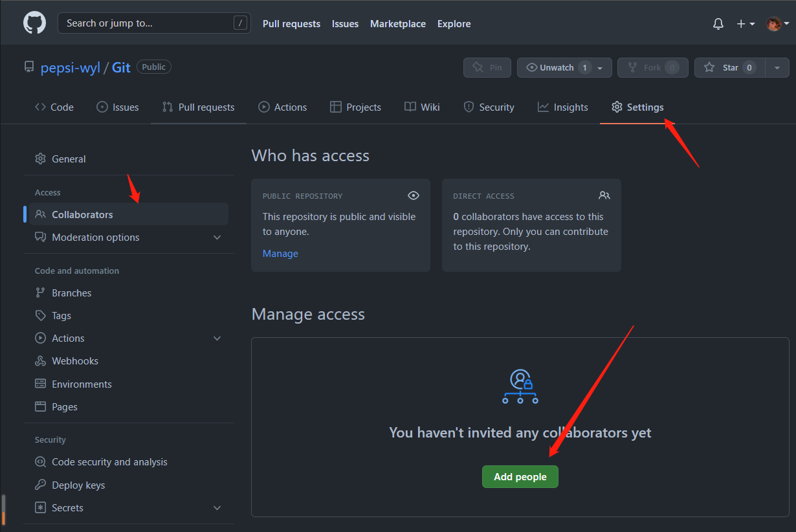Click the repository book icon beside pepsi-wyl

pos(28,67)
